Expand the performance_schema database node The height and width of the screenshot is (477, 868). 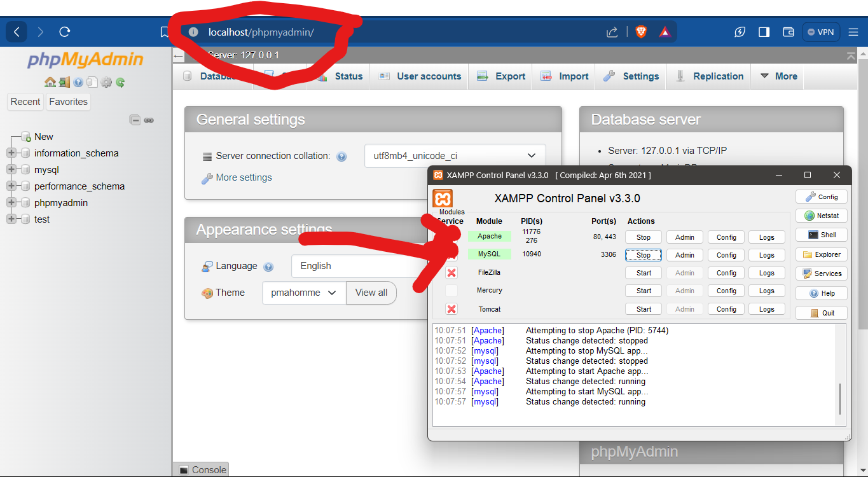click(11, 186)
